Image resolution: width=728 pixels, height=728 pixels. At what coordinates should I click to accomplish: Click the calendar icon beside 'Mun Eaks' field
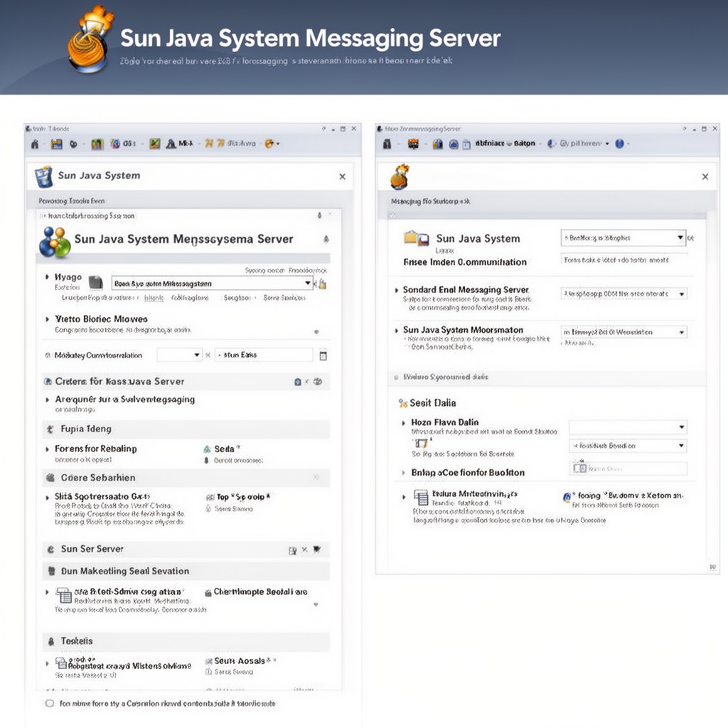[323, 355]
